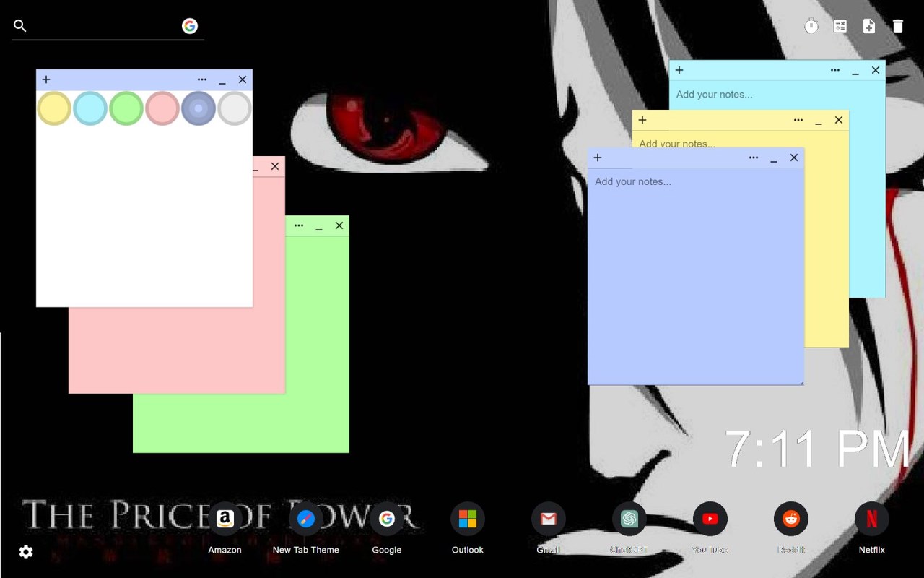Click the Google logo in search bar
This screenshot has height=578, width=924.
tap(190, 26)
